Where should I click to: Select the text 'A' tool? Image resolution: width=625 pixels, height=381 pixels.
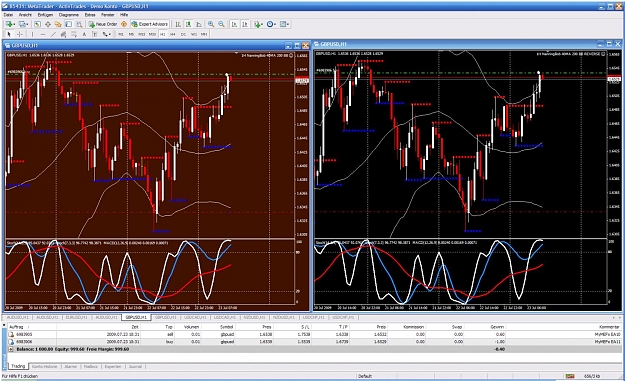point(84,34)
